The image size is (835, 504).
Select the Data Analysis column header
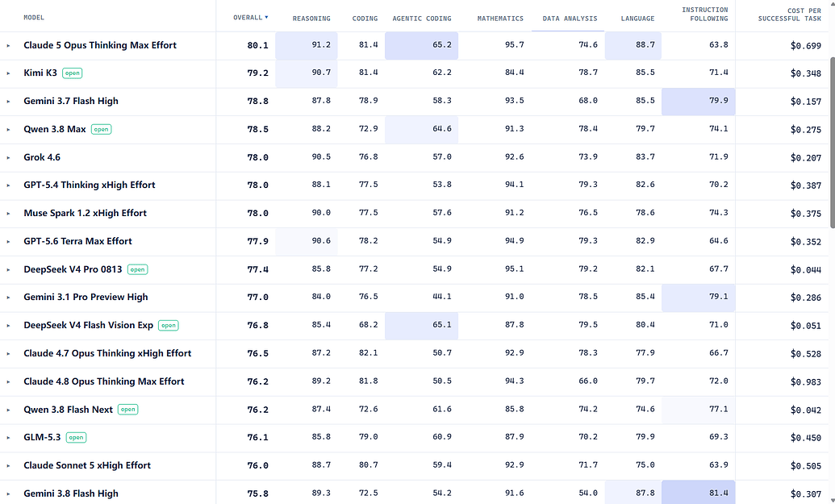[570, 19]
